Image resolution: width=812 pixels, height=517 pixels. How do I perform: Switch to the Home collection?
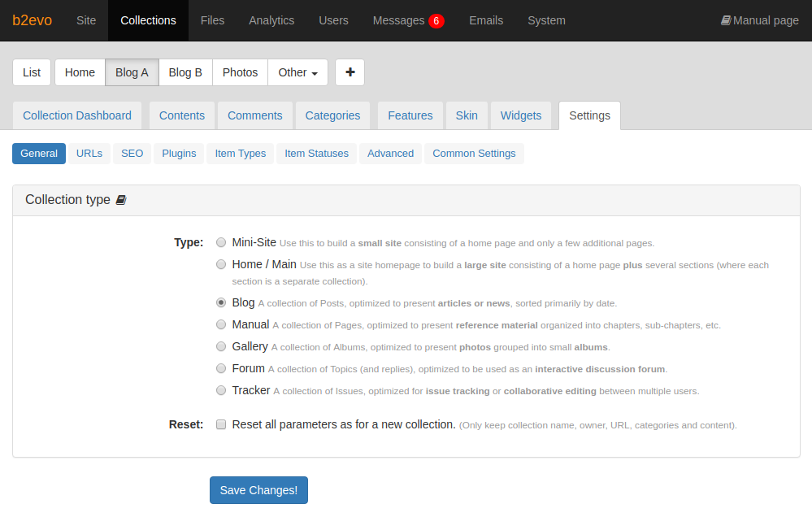(x=80, y=72)
